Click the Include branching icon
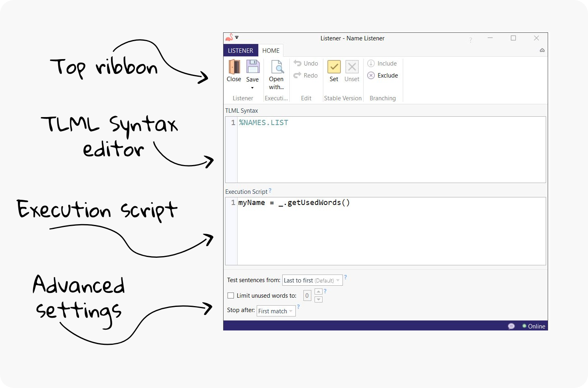This screenshot has height=388, width=588. [x=371, y=64]
